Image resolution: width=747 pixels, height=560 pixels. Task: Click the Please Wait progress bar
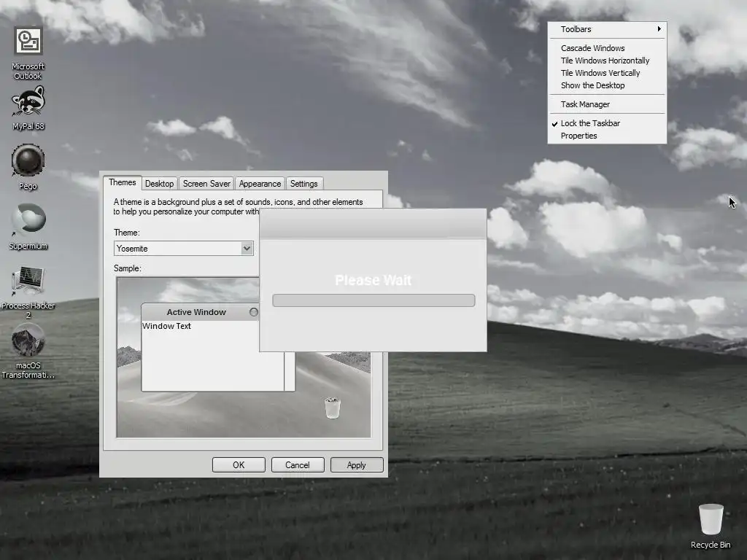(x=373, y=300)
